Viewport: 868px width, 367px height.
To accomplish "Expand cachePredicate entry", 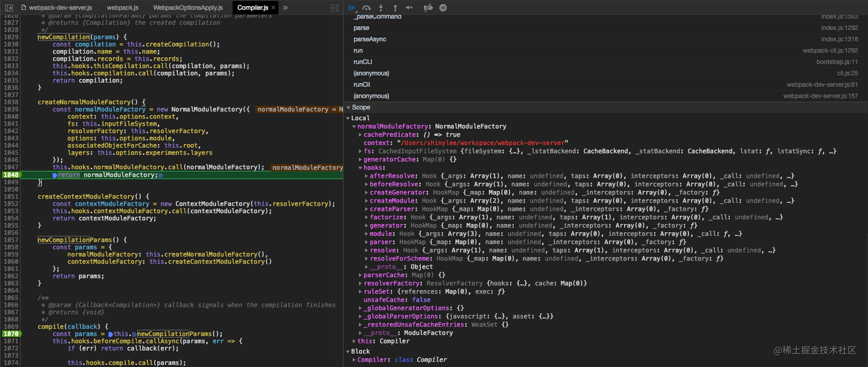I will point(360,135).
